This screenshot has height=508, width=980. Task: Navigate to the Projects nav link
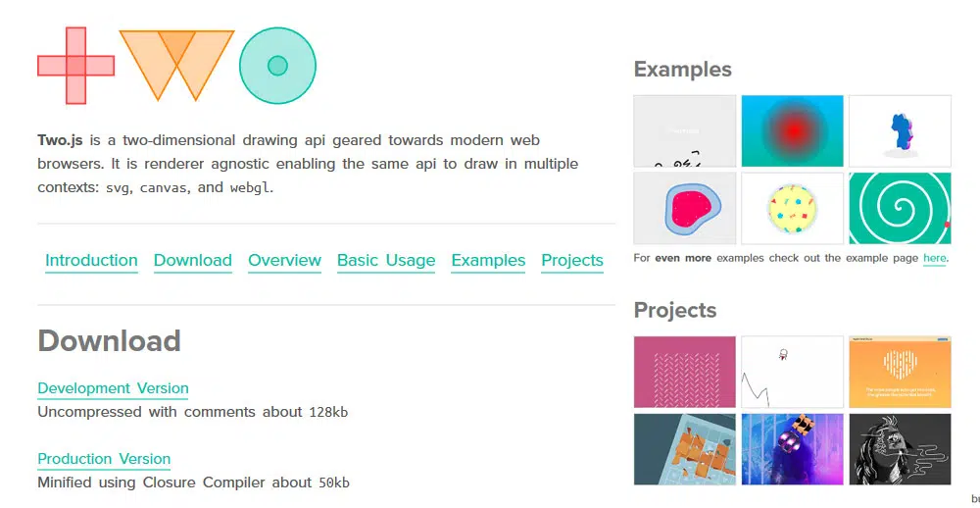(x=572, y=260)
